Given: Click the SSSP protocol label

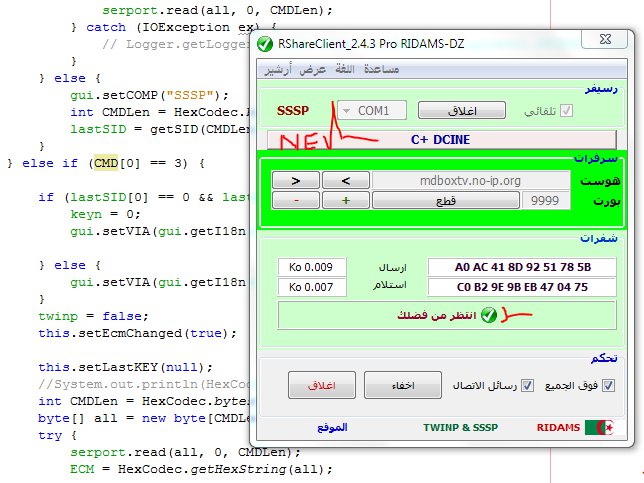Looking at the screenshot, I should point(293,111).
